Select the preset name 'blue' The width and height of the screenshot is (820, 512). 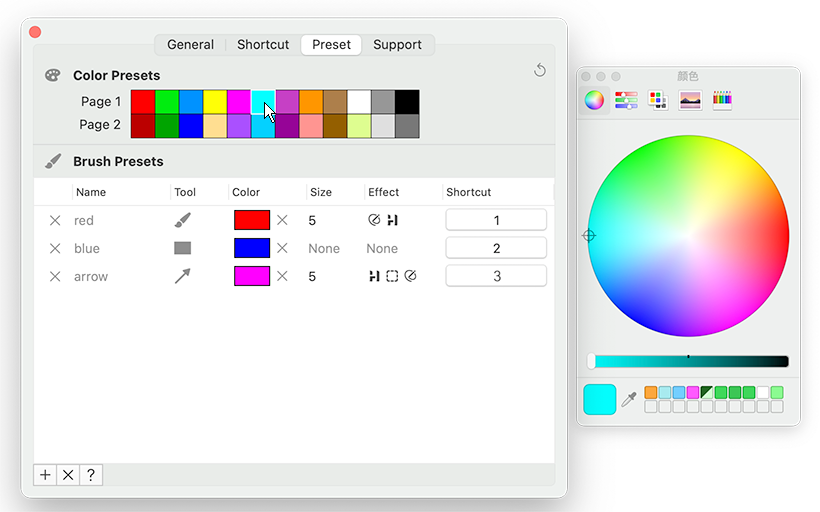point(87,248)
